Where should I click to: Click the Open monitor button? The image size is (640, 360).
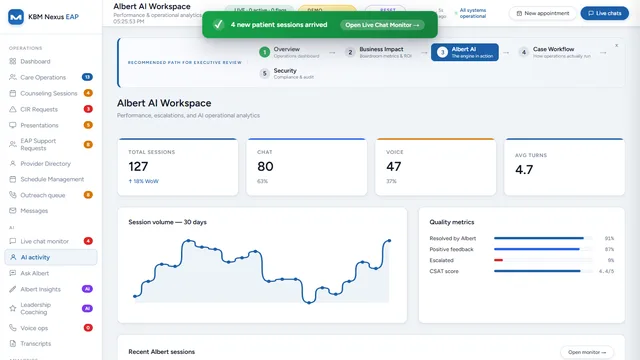587,352
